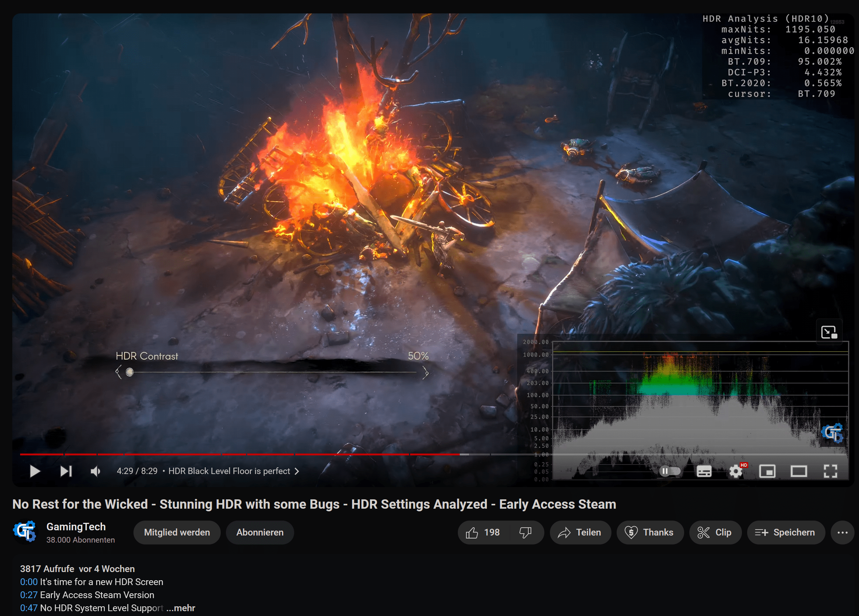Jump to timestamp 0:00
The image size is (859, 616).
click(x=29, y=582)
